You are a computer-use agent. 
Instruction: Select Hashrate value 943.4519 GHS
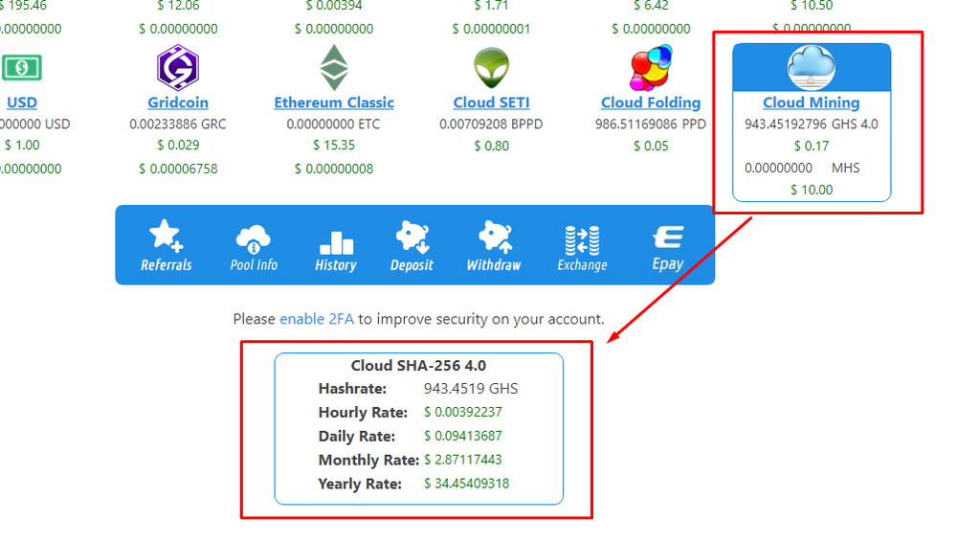[471, 389]
